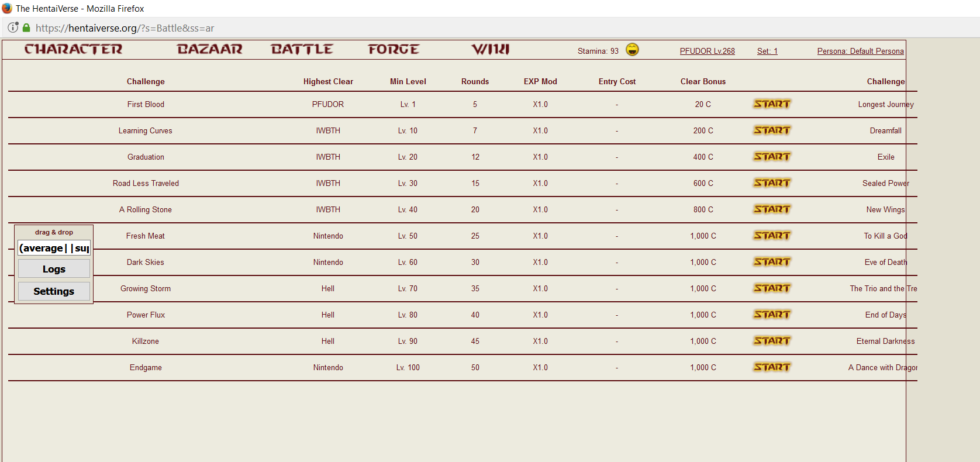
Task: Start the Killzone challenge
Action: 772,341
